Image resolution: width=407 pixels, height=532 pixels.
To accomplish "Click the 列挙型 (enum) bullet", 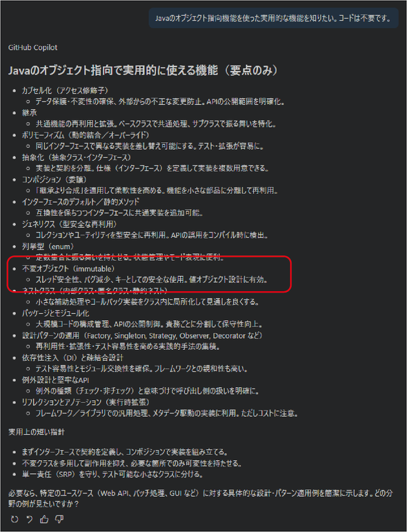I will click(48, 246).
